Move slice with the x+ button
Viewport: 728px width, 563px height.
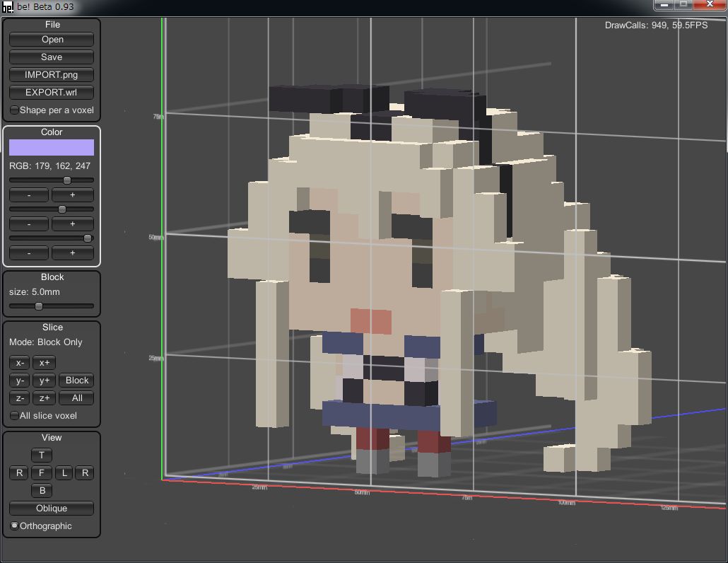point(44,363)
